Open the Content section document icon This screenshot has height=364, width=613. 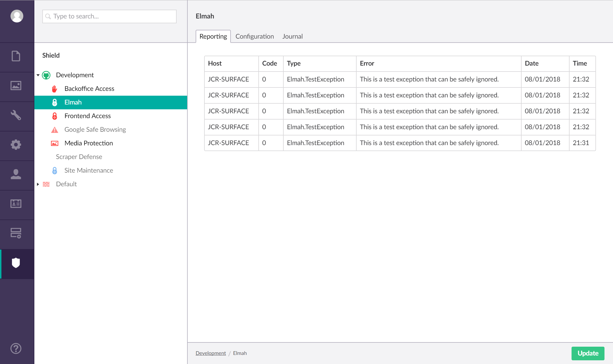[x=16, y=56]
